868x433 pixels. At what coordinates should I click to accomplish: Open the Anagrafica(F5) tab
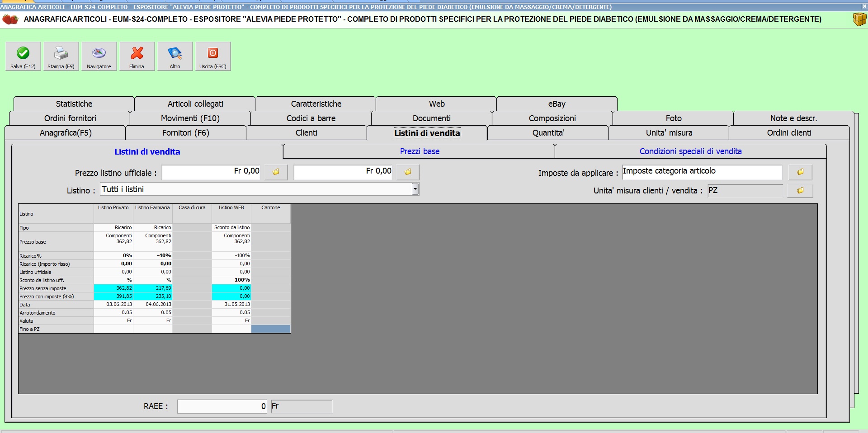(66, 133)
